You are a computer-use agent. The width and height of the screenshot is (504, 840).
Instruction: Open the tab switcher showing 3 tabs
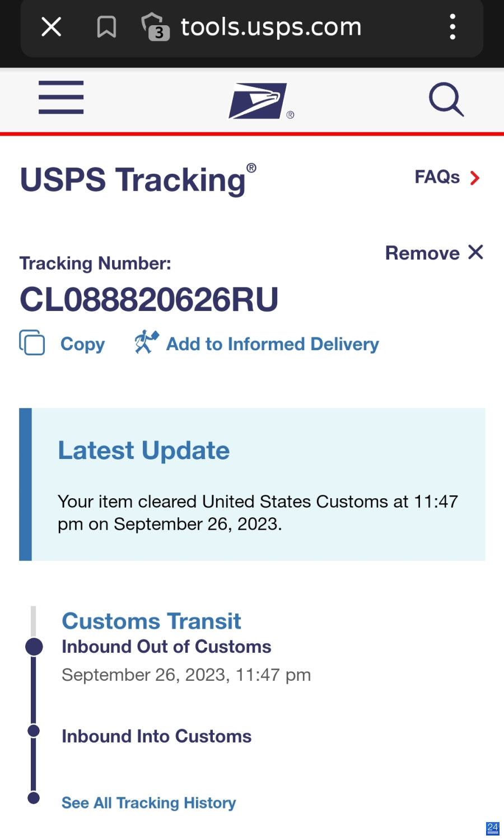(156, 27)
